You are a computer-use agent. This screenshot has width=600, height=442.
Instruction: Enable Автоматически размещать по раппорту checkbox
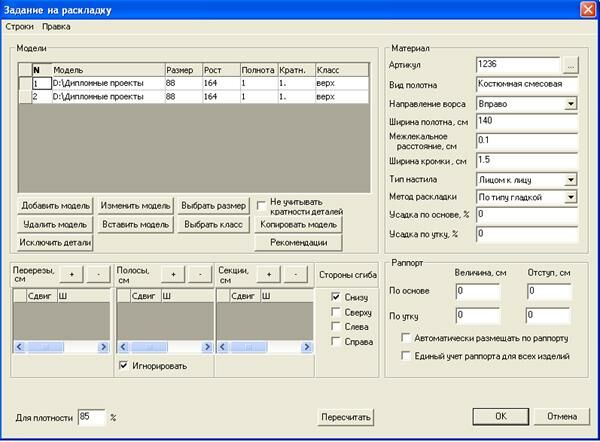pos(405,339)
